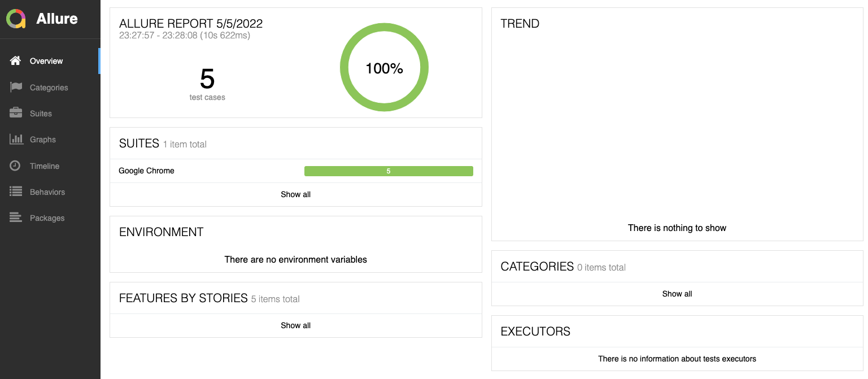Click the Packages lines icon
Viewport: 868px width, 379px height.
(x=16, y=218)
